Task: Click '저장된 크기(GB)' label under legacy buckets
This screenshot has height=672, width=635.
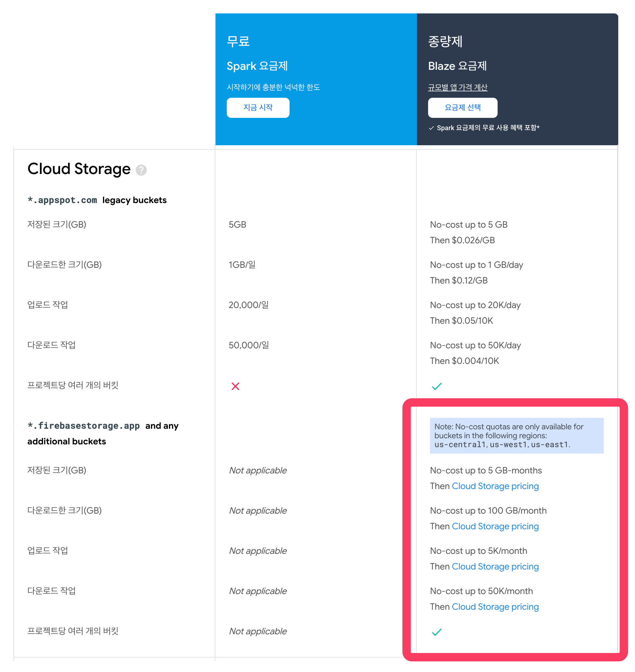Action: coord(57,225)
